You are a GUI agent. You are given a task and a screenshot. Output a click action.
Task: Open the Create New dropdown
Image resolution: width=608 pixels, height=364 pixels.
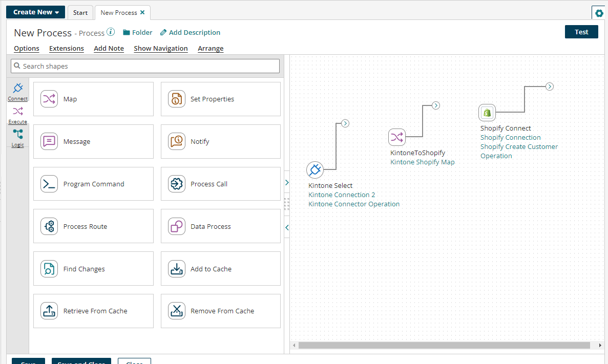tap(36, 12)
